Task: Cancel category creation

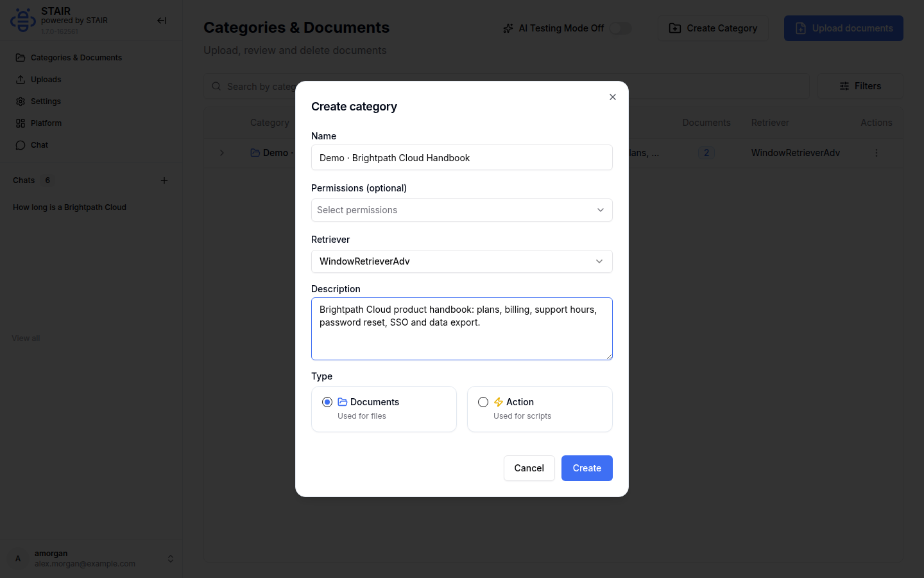Action: pos(529,468)
